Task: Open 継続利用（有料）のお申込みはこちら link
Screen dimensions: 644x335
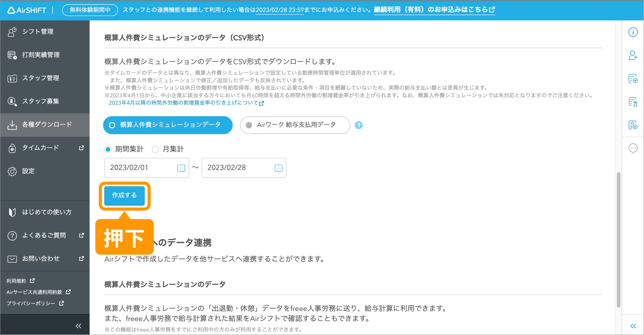Action: coord(434,10)
